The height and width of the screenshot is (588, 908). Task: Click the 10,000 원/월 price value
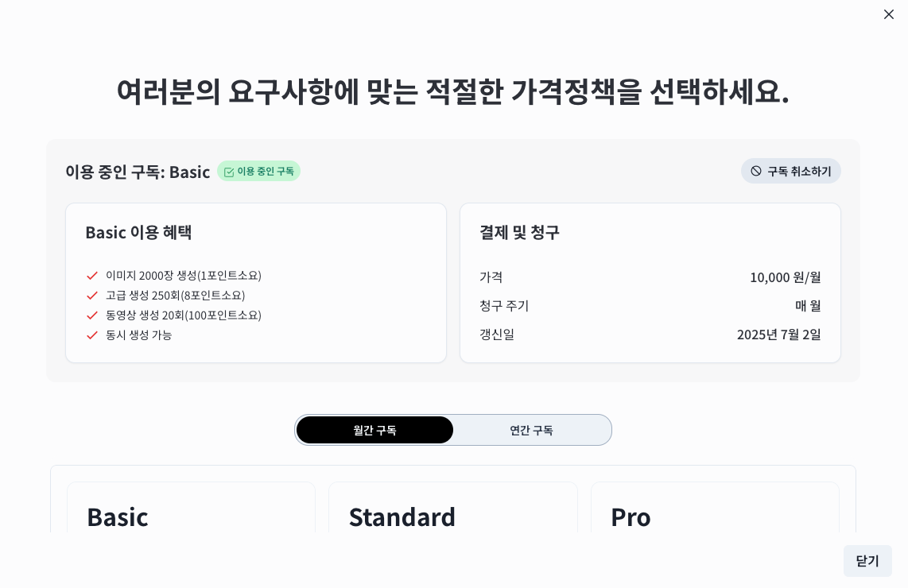(x=786, y=277)
